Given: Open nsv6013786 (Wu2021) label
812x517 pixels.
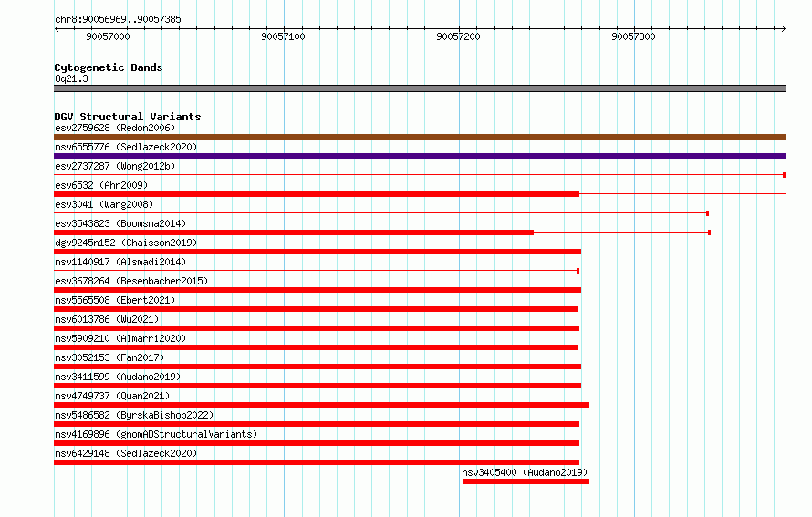Looking at the screenshot, I should pos(107,319).
